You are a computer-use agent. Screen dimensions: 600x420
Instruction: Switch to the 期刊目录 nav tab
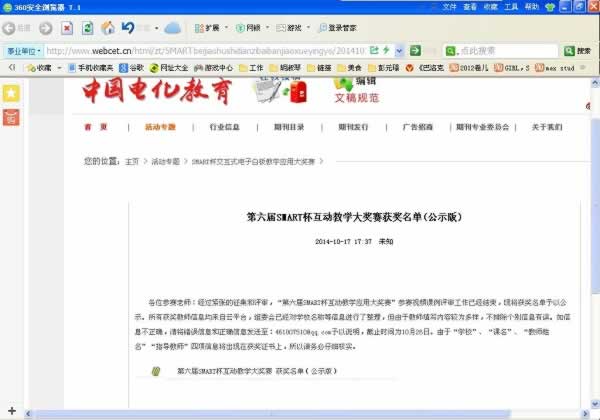click(289, 127)
